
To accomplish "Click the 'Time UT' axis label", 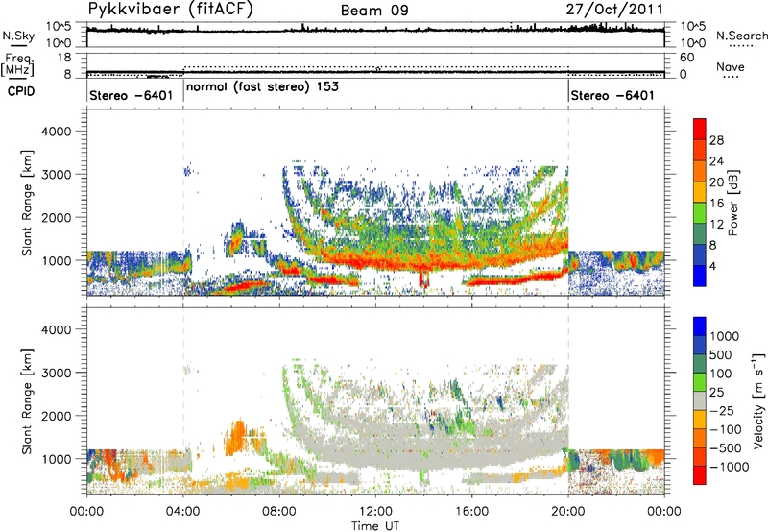I will pyautogui.click(x=375, y=525).
